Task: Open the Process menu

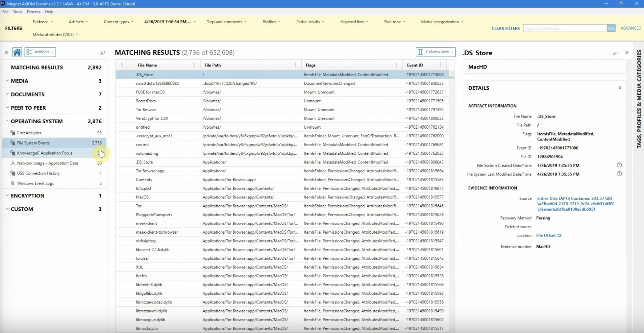Action: click(x=34, y=12)
